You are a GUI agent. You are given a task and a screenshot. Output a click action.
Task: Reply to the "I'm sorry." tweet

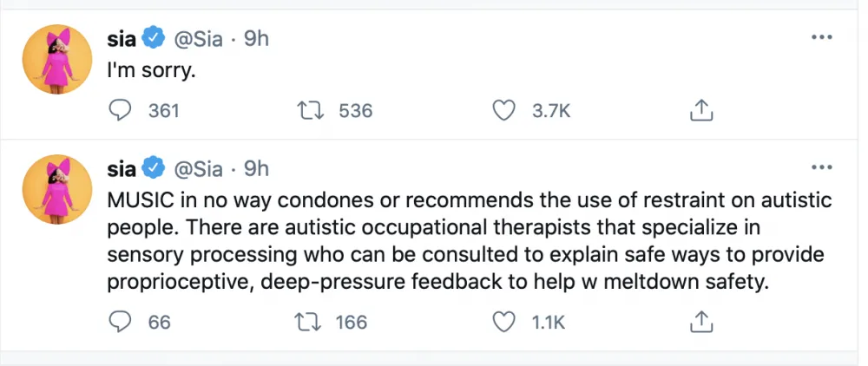pyautogui.click(x=122, y=111)
